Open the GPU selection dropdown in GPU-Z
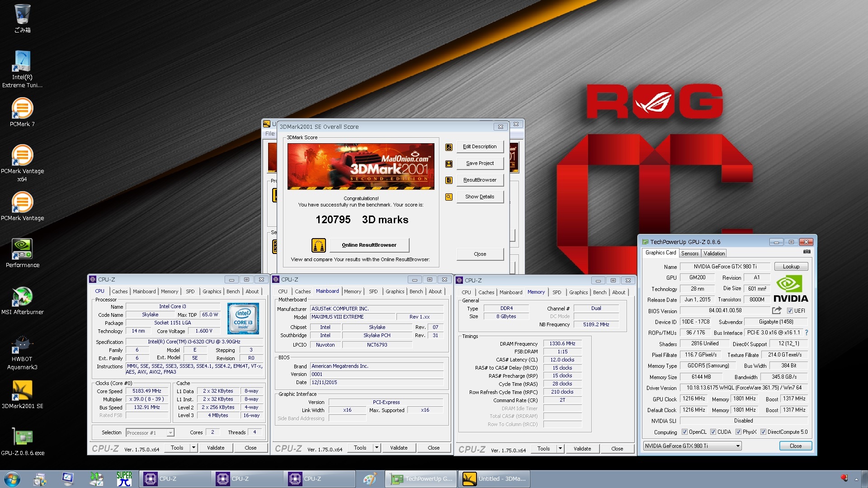868x488 pixels. click(692, 446)
